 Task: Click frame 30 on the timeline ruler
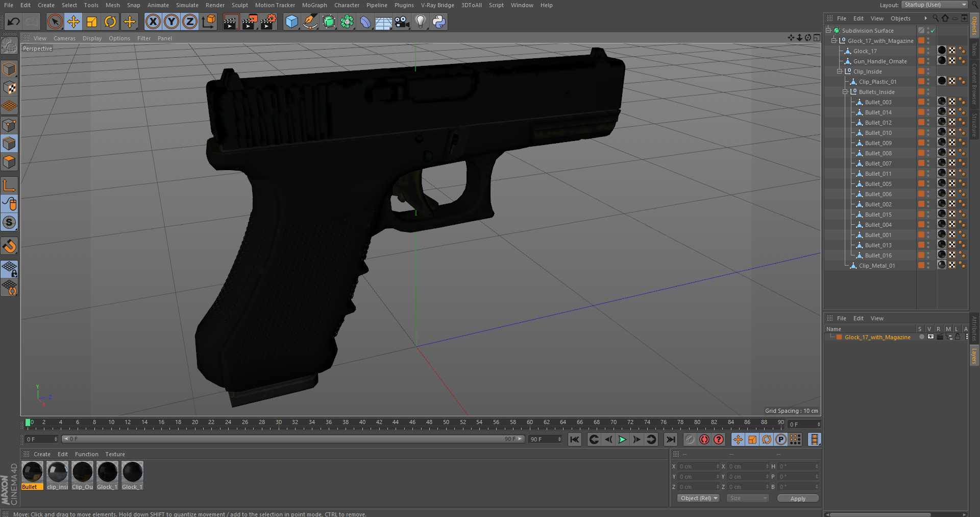pyautogui.click(x=278, y=422)
